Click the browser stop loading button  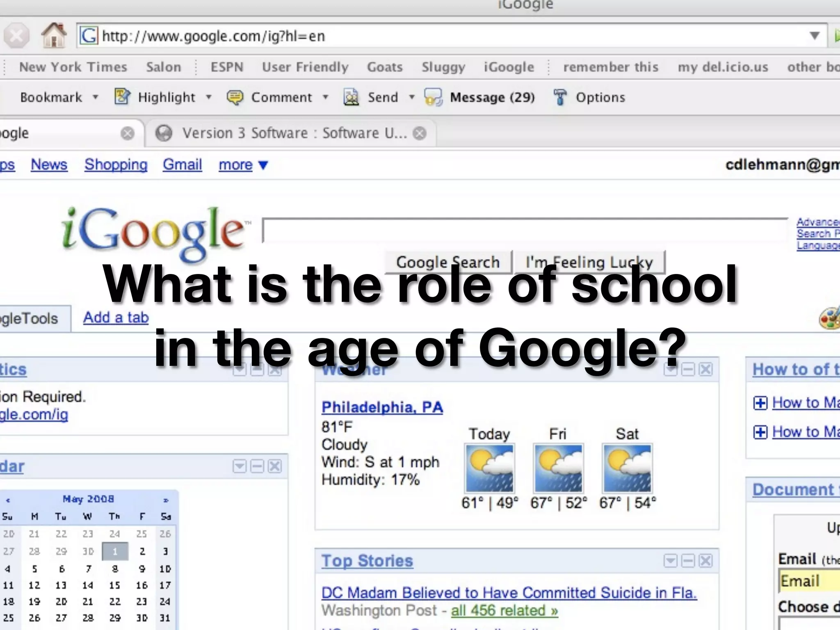coord(17,36)
